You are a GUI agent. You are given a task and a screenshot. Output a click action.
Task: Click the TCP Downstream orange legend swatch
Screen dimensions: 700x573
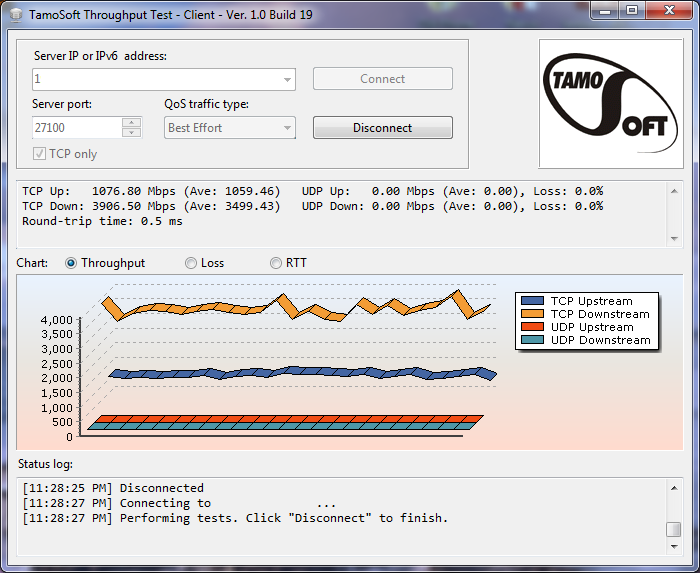[532, 314]
